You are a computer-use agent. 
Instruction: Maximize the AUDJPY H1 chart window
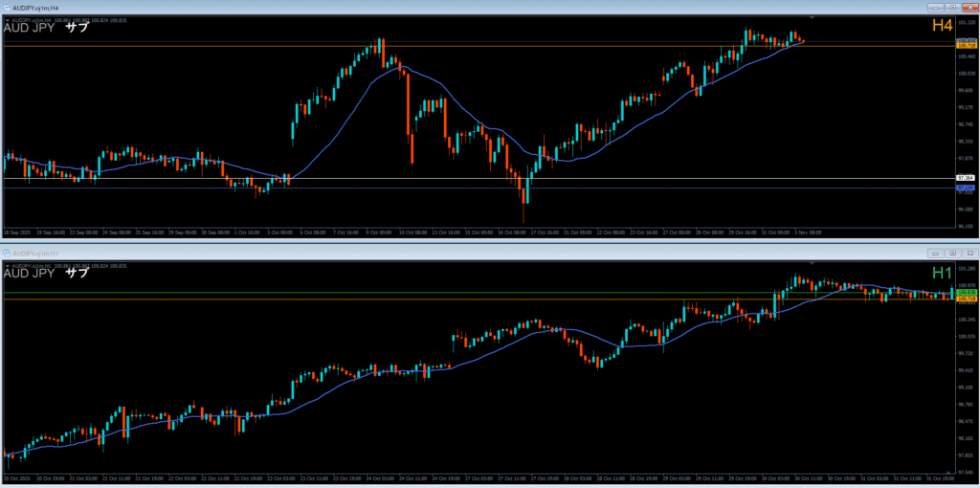[952, 253]
